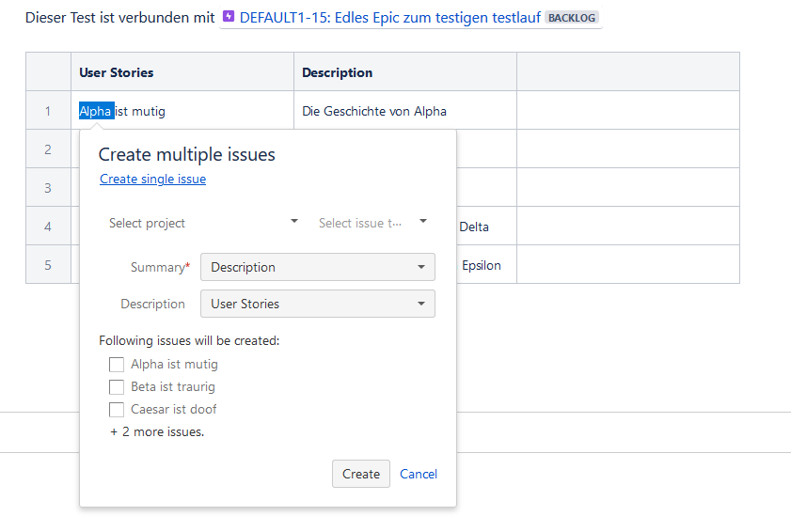This screenshot has width=791, height=532.
Task: Select row number 5 in the table
Action: point(48,265)
